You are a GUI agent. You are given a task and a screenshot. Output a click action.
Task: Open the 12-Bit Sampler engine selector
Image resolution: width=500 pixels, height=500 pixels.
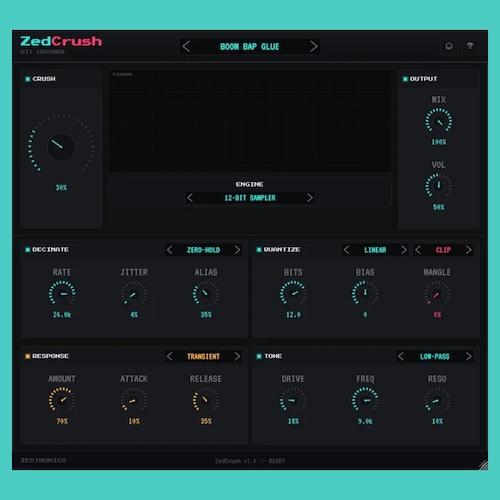(250, 198)
